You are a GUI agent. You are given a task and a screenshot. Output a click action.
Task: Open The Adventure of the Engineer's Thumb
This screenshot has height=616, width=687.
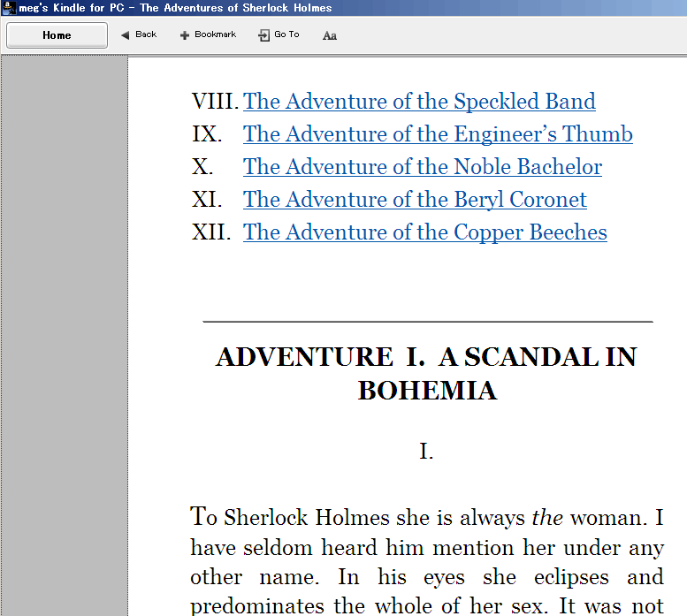click(x=438, y=134)
